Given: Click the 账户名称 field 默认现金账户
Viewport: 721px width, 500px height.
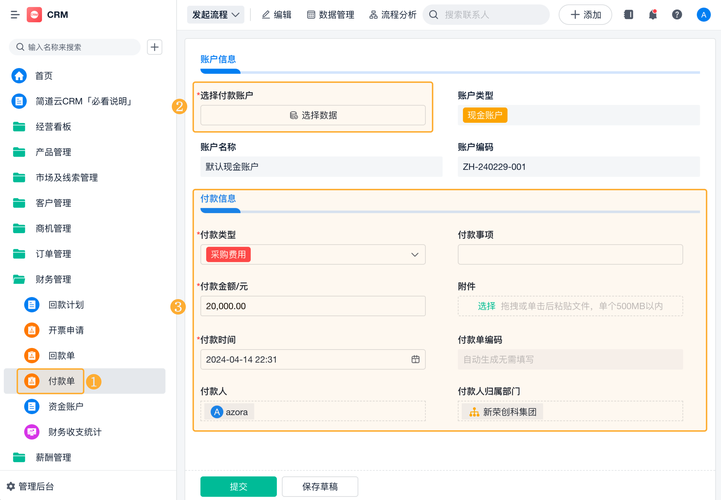Looking at the screenshot, I should pyautogui.click(x=321, y=167).
